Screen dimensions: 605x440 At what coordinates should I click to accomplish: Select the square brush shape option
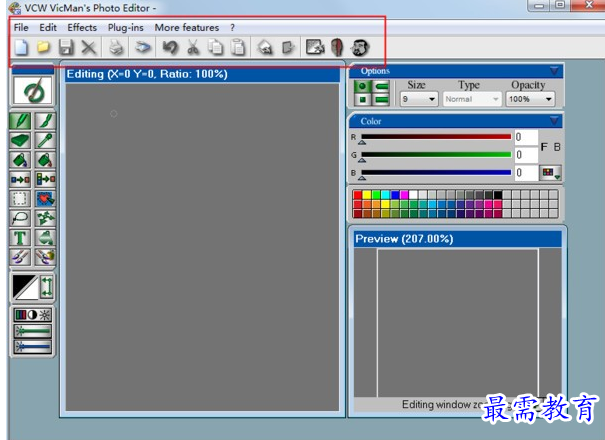point(364,100)
